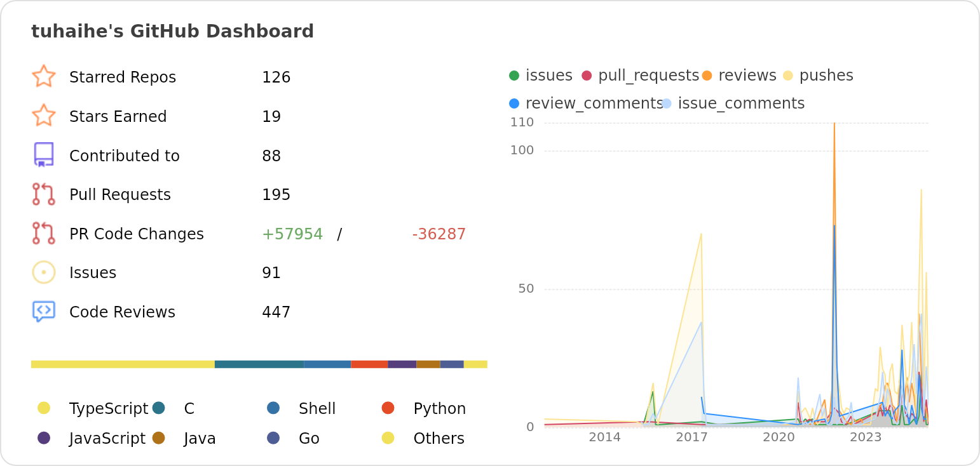Click the TypeScript yellow legend dot
The width and height of the screenshot is (980, 466).
44,408
